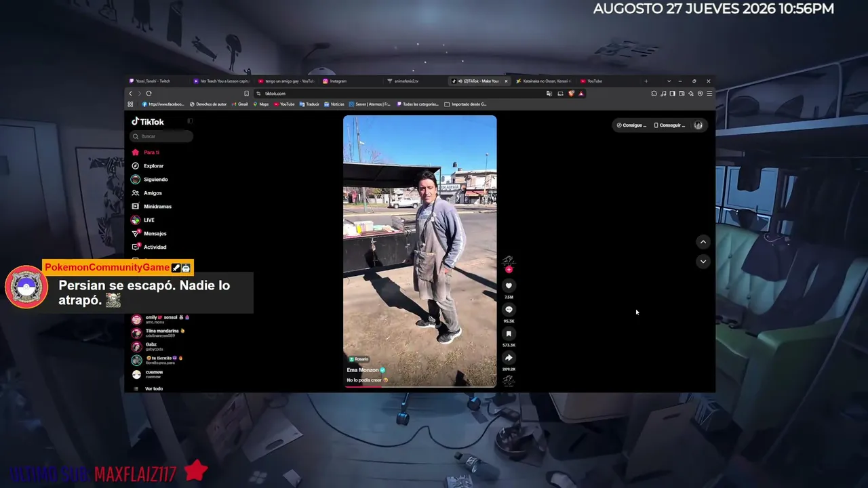Open Actividad notifications in TikTok sidebar
This screenshot has width=868, height=488.
click(155, 247)
